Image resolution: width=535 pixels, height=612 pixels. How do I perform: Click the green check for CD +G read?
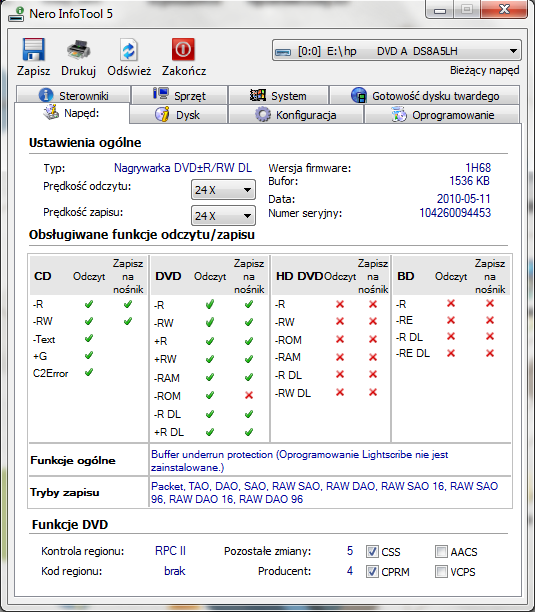coord(89,355)
